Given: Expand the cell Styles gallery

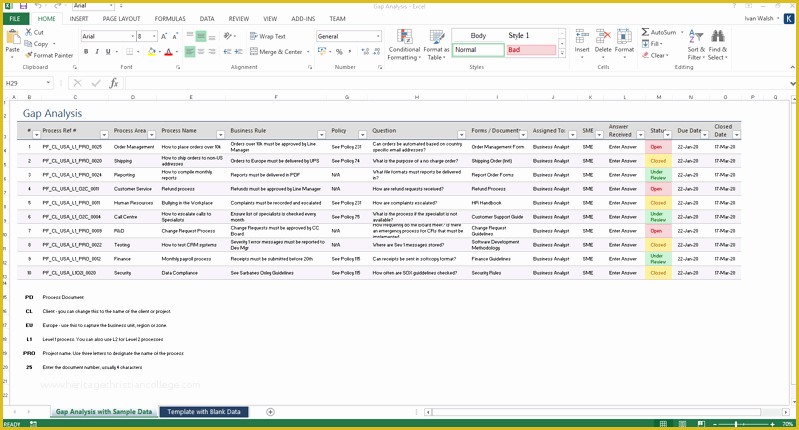Looking at the screenshot, I should click(x=562, y=53).
